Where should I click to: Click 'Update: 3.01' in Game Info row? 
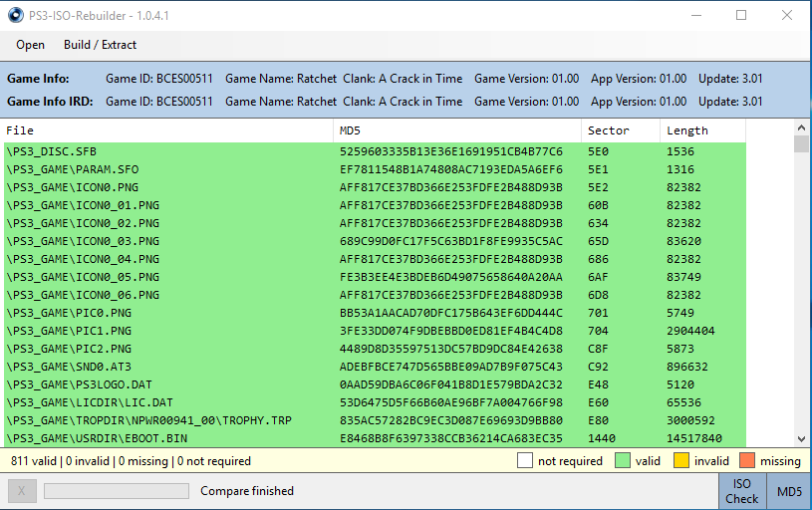[730, 79]
